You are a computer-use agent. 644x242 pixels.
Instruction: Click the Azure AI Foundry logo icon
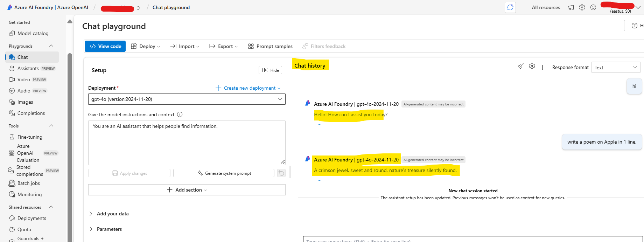(10, 7)
